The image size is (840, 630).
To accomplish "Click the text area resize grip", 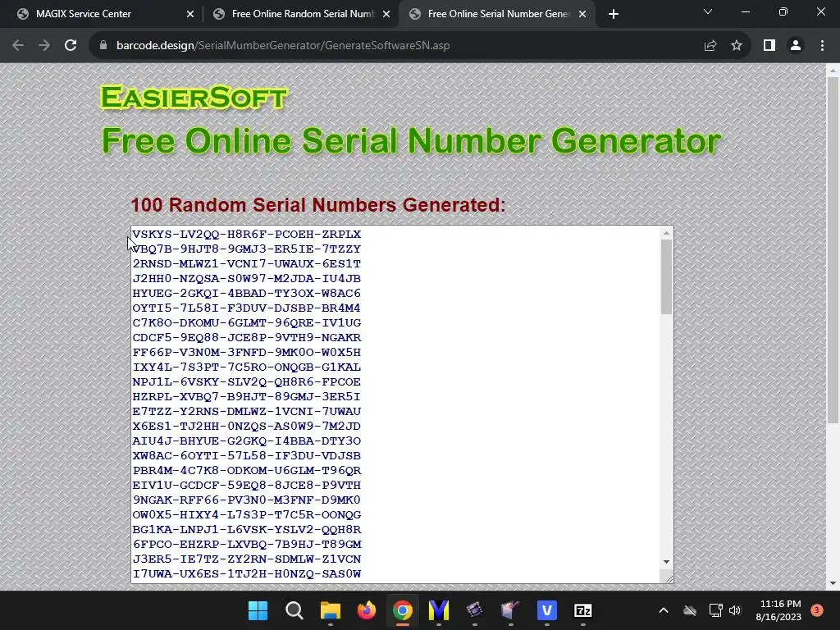I will [669, 578].
